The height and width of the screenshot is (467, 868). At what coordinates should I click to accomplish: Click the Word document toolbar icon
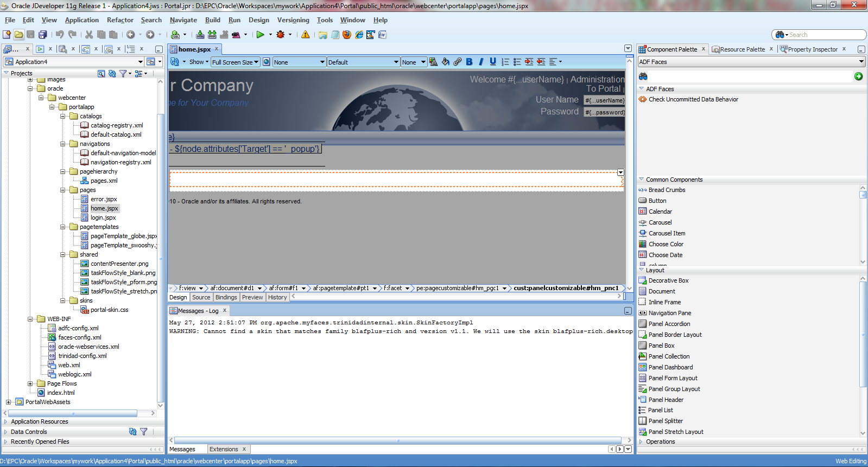(383, 34)
